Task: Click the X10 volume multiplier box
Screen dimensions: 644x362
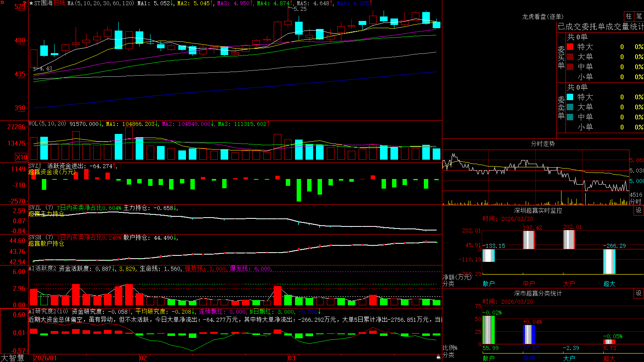Action: pyautogui.click(x=21, y=157)
